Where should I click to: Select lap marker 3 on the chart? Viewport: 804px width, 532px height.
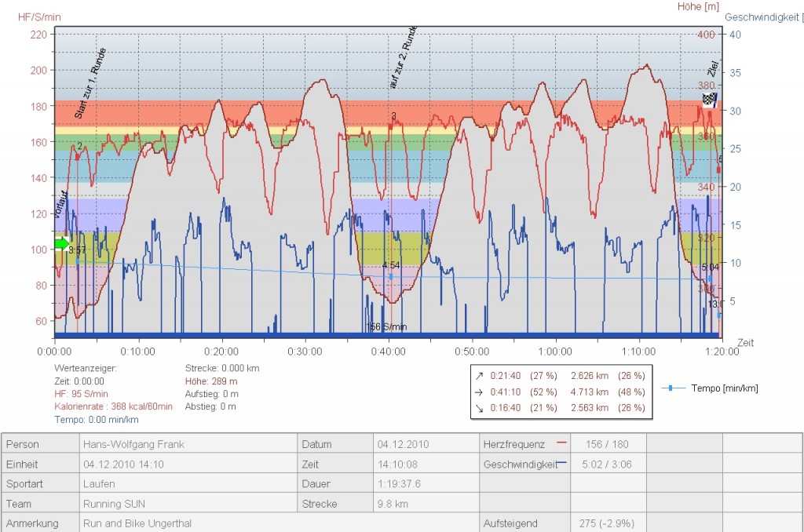click(393, 116)
